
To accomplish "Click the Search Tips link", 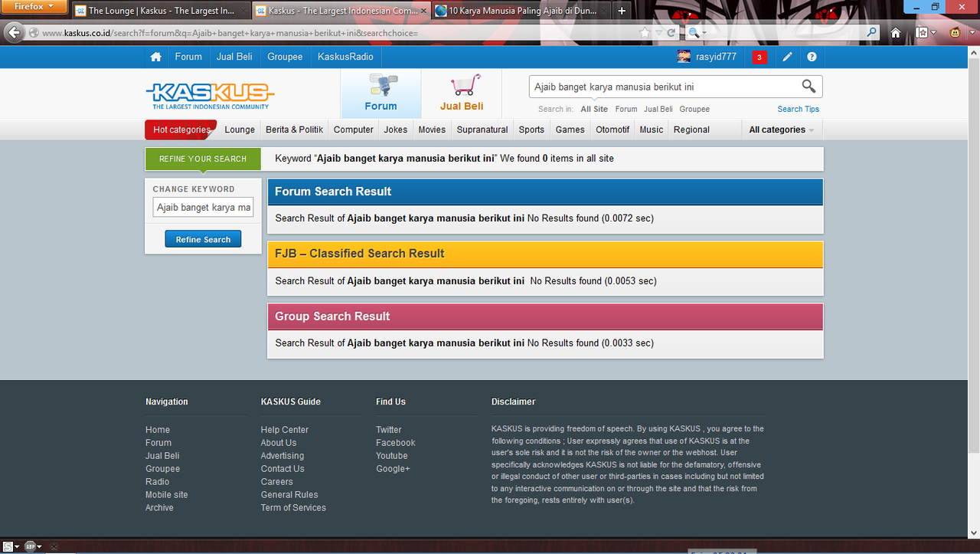I will click(799, 109).
